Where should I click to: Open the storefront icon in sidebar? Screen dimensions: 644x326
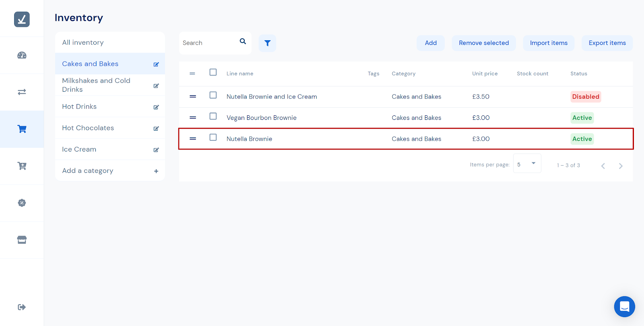coord(22,240)
